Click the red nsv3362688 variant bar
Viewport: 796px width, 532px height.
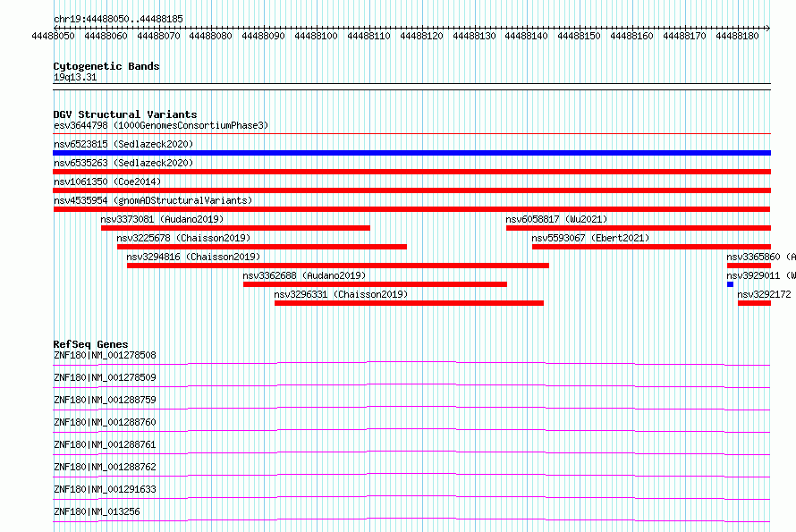[x=375, y=284]
